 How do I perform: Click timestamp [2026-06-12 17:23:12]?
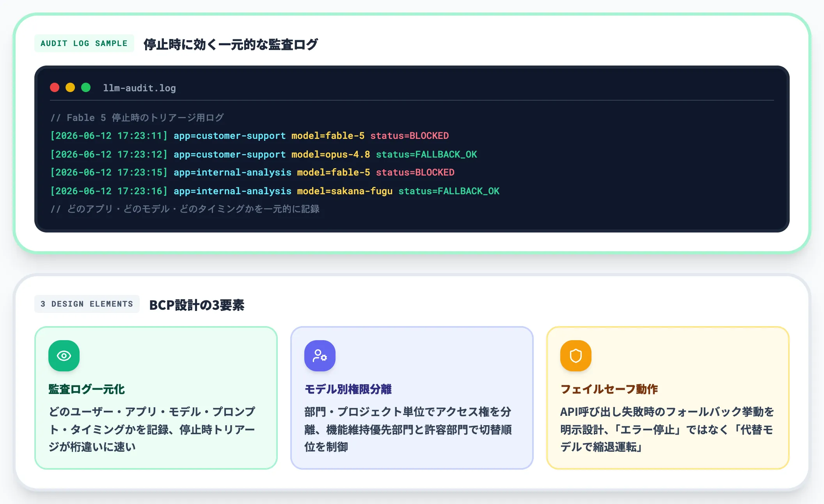point(109,154)
